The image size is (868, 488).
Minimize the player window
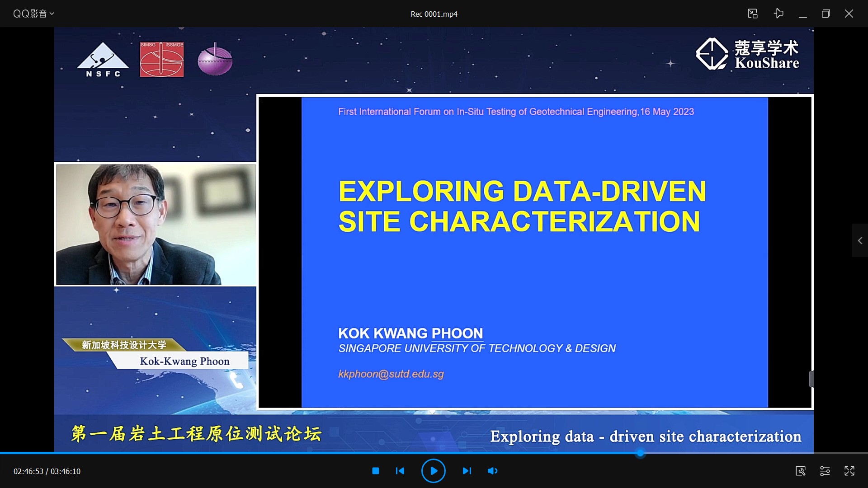click(802, 14)
